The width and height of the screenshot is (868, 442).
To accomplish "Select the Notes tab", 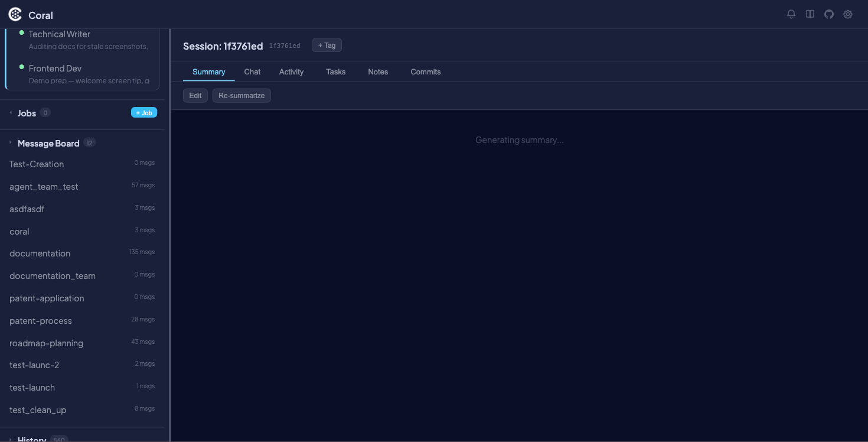I will 377,71.
